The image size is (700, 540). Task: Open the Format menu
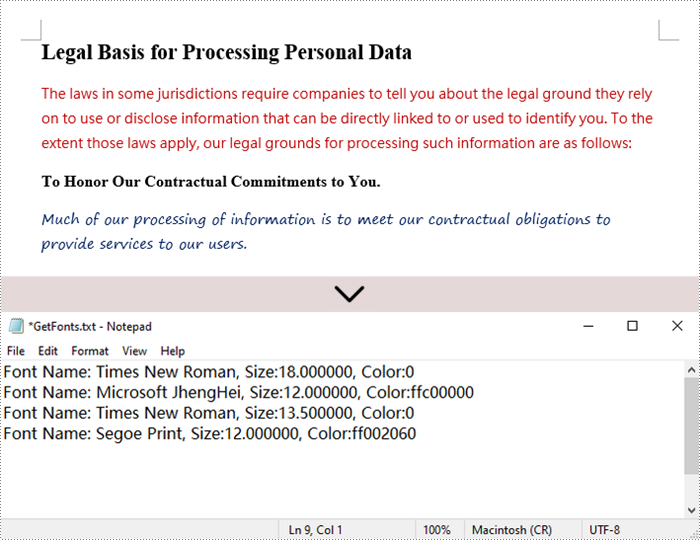click(x=90, y=351)
